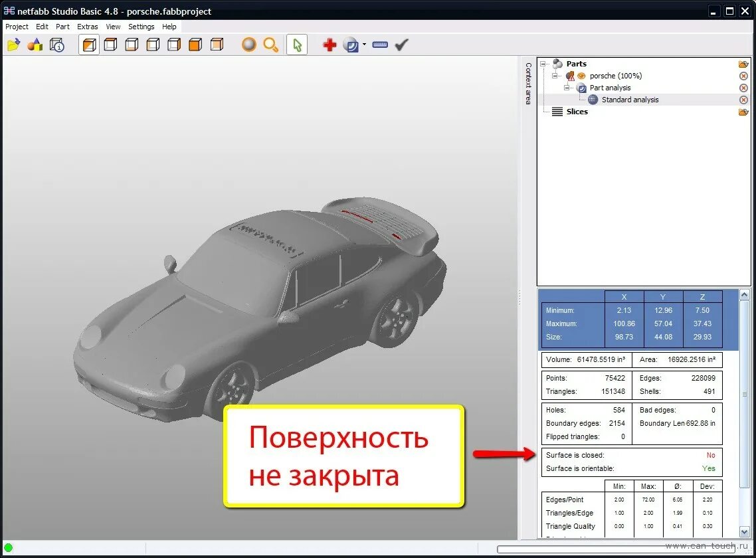Viewport: 756px width, 558px height.
Task: Click the red 'No' for Surface is closed
Action: [711, 455]
